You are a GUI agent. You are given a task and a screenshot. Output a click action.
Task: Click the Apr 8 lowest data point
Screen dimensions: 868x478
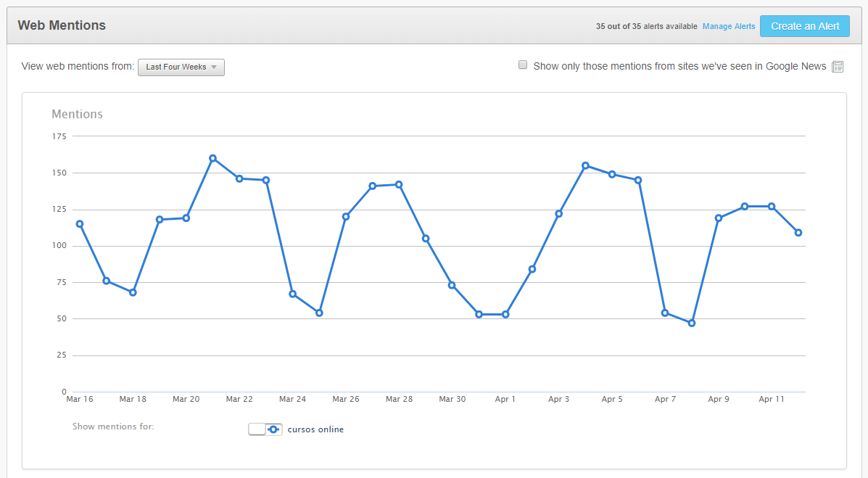[x=693, y=323]
